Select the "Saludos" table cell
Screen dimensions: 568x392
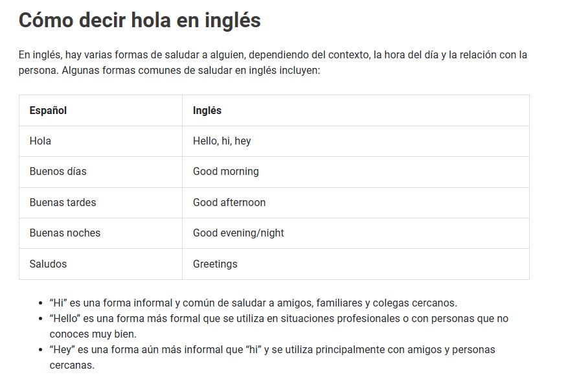(48, 264)
